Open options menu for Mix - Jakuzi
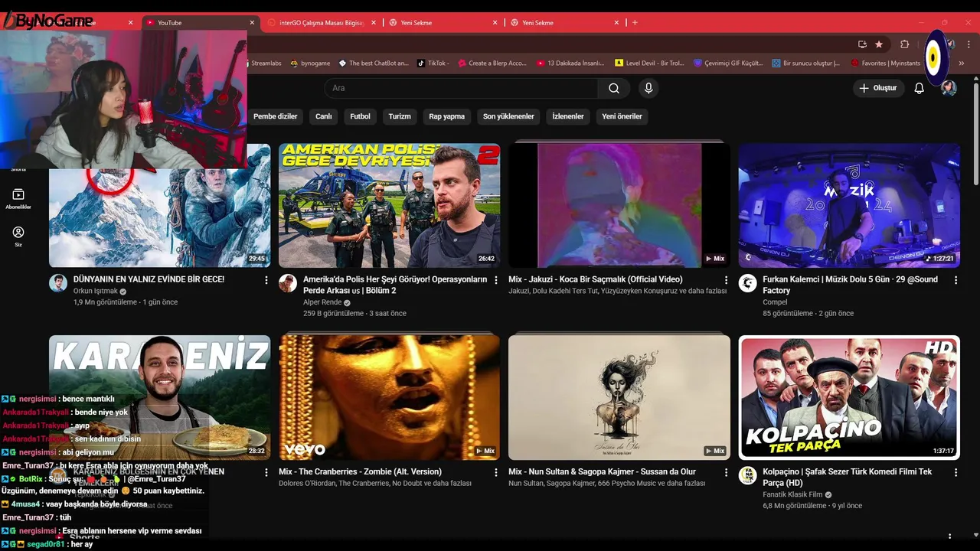 click(x=726, y=281)
